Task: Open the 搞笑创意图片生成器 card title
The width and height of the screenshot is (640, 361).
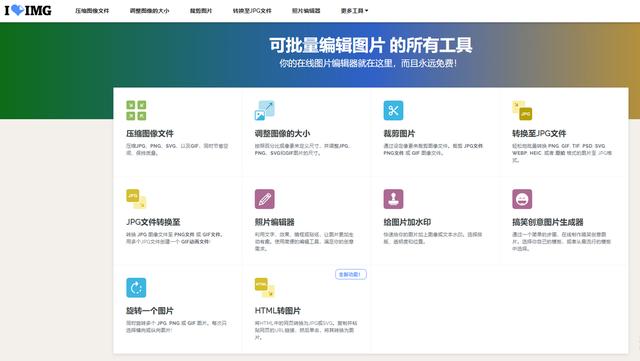Action: click(548, 222)
